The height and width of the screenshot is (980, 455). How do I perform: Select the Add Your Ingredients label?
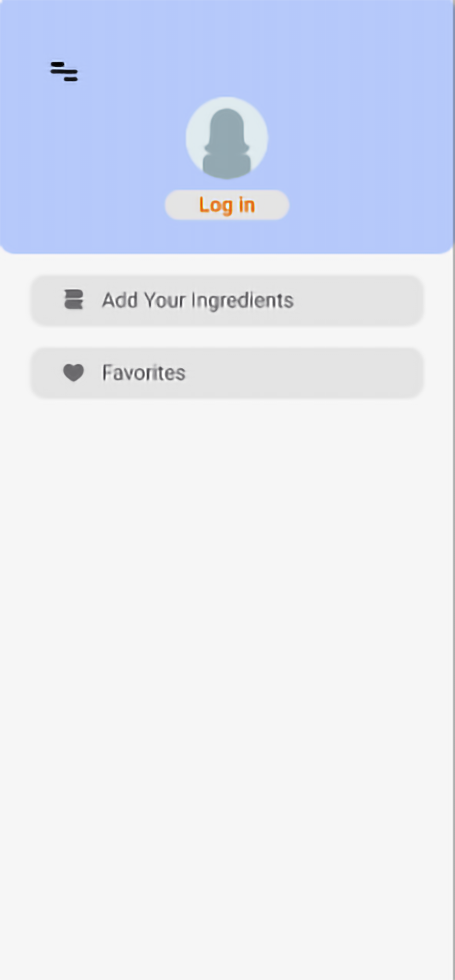coord(197,301)
